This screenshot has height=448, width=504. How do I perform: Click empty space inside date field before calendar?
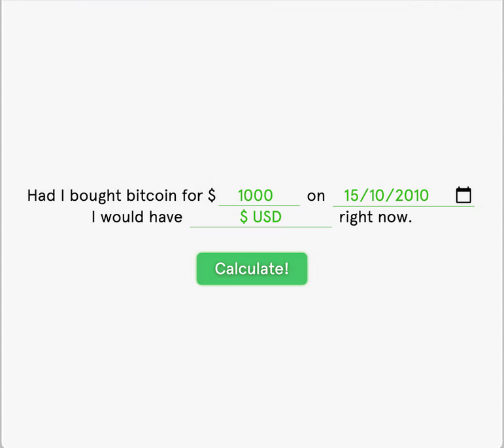click(x=442, y=196)
